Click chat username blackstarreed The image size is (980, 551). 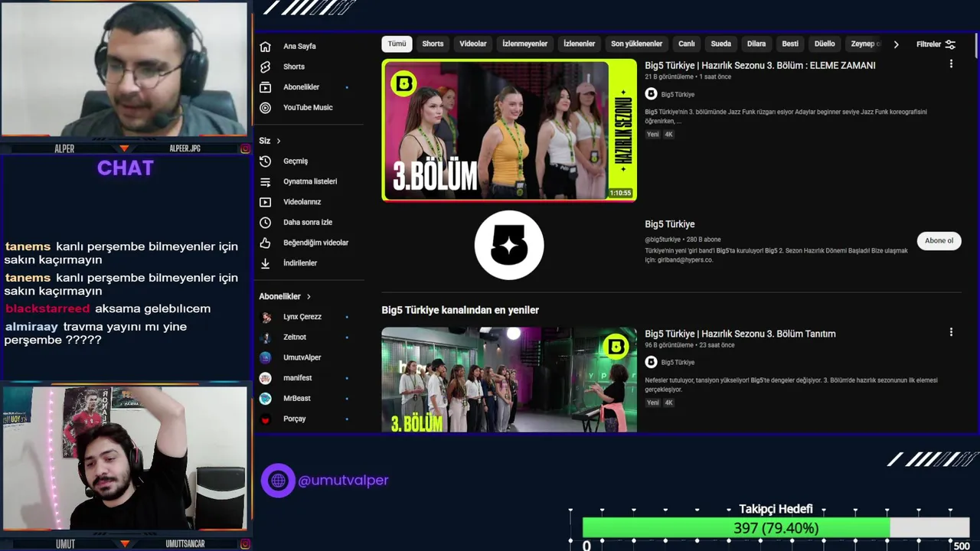click(x=47, y=308)
